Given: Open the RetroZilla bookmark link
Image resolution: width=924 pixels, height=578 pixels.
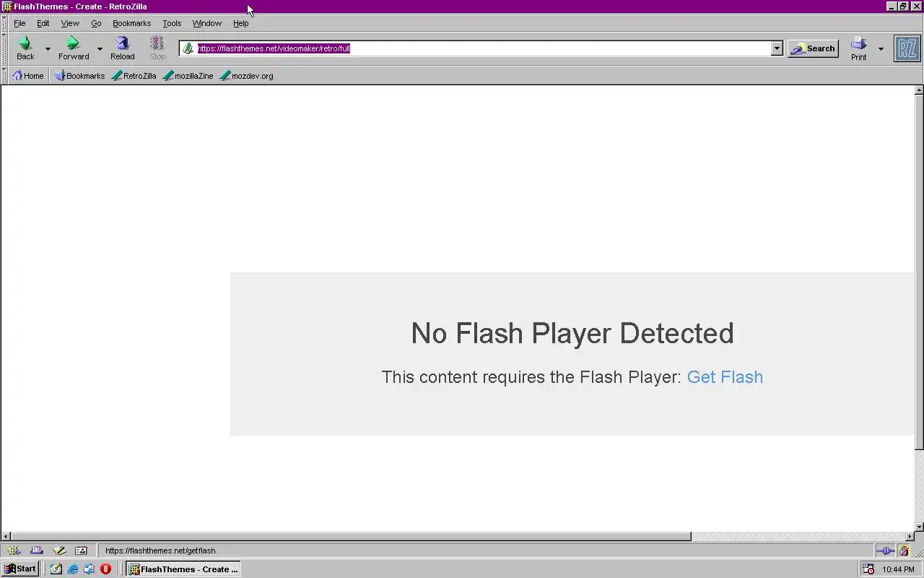Looking at the screenshot, I should click(x=134, y=75).
